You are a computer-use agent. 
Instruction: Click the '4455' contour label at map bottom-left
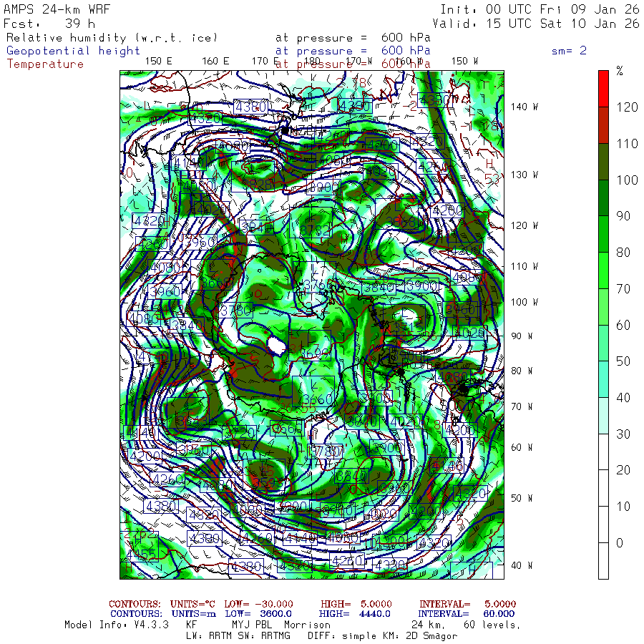click(142, 555)
